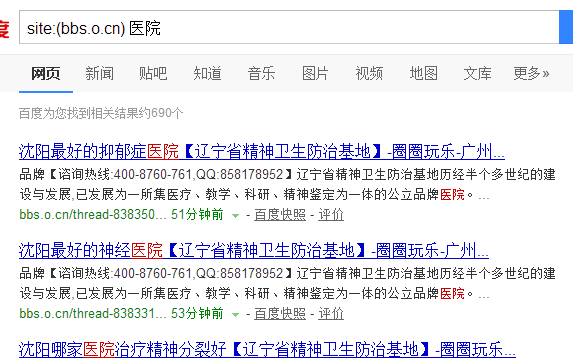The width and height of the screenshot is (573, 362).
Task: Click the URL bbs.o.cn/thread-838331...
Action: [x=93, y=313]
